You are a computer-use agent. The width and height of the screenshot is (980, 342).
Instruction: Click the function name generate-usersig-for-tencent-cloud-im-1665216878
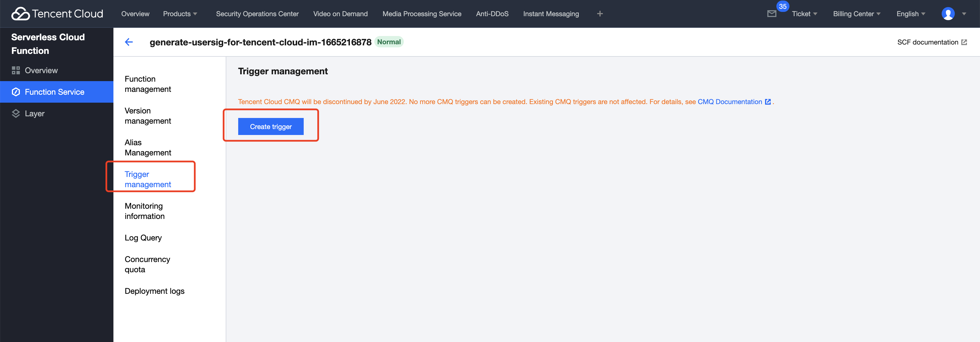(x=260, y=42)
